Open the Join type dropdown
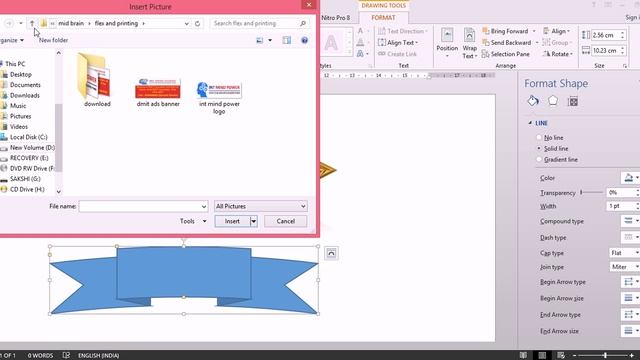This screenshot has height=360, width=640. coord(624,267)
